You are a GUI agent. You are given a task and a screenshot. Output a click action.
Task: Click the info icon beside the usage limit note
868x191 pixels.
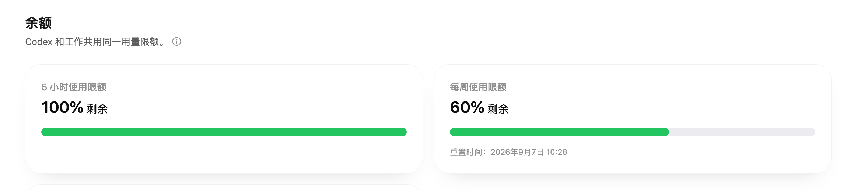click(176, 42)
